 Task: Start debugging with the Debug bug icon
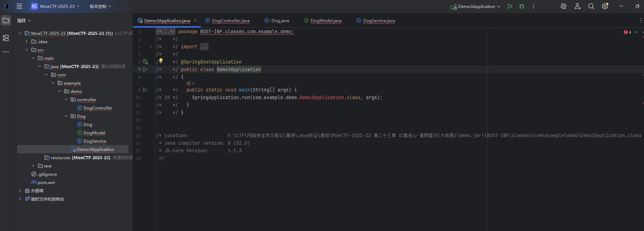pyautogui.click(x=522, y=6)
